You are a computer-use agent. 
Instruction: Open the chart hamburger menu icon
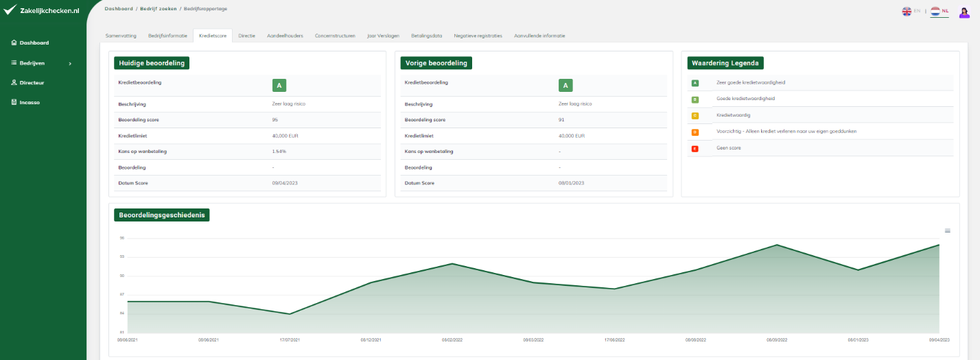pyautogui.click(x=948, y=230)
